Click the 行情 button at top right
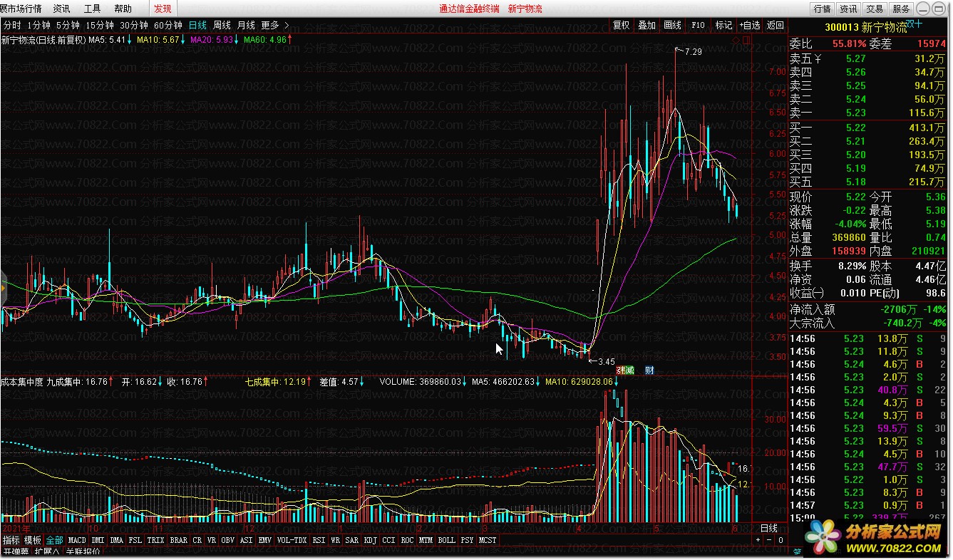953x560 pixels. (822, 9)
